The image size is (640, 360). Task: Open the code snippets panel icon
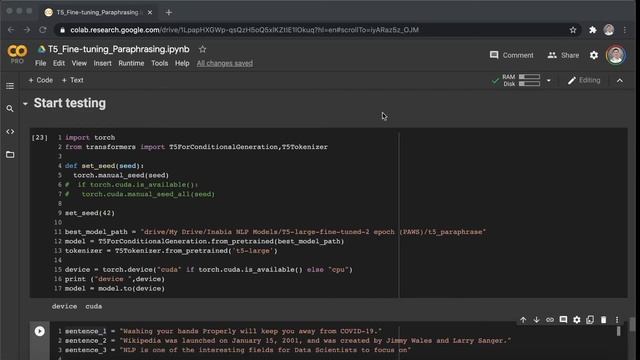(x=10, y=131)
